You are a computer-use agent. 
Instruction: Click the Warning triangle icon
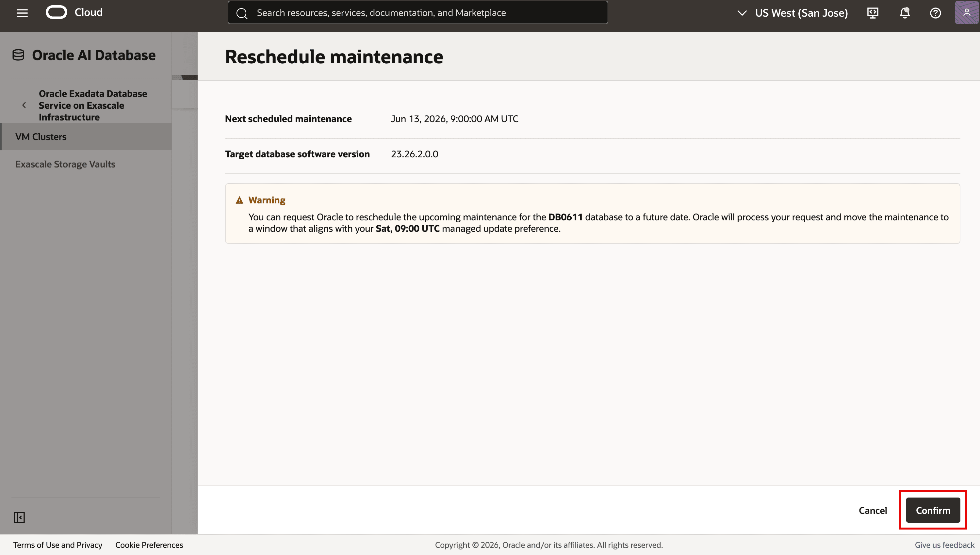pos(239,200)
